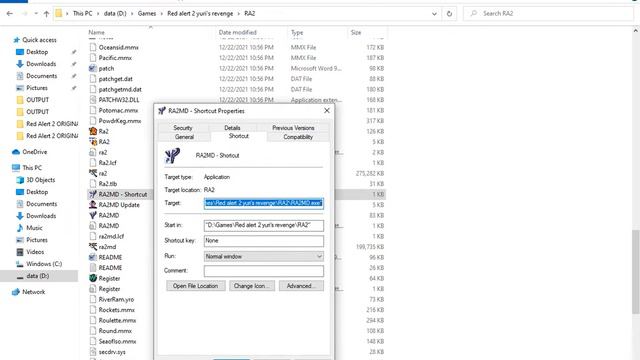Select data (D:) drive in sidebar
The height and width of the screenshot is (360, 640).
38,276
